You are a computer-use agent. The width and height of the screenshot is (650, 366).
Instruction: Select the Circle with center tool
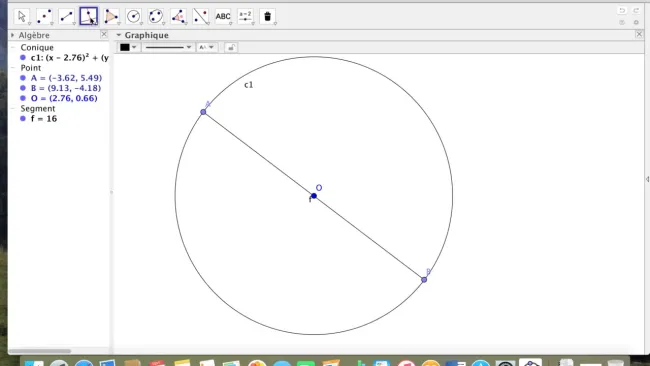(133, 17)
